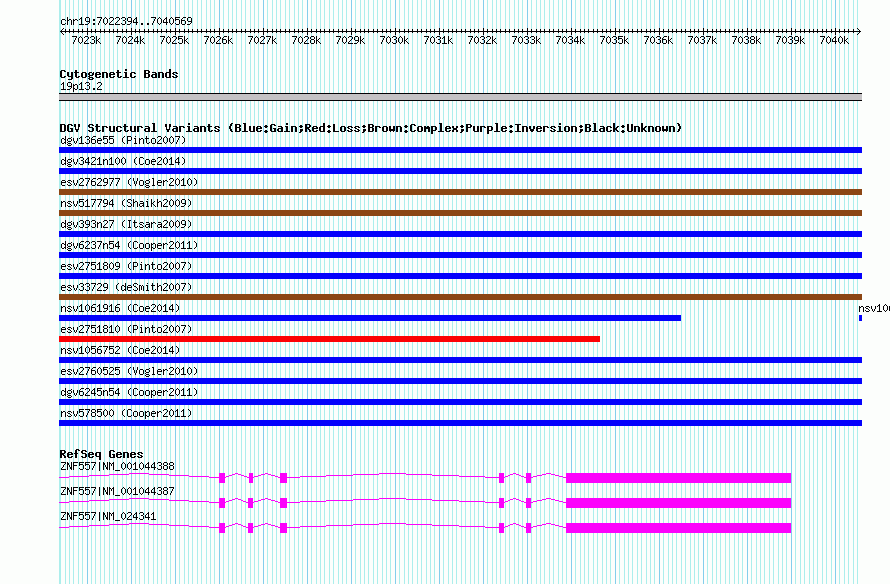Click the dgv6245n54 (Cooper2011) blue bar

(460, 402)
